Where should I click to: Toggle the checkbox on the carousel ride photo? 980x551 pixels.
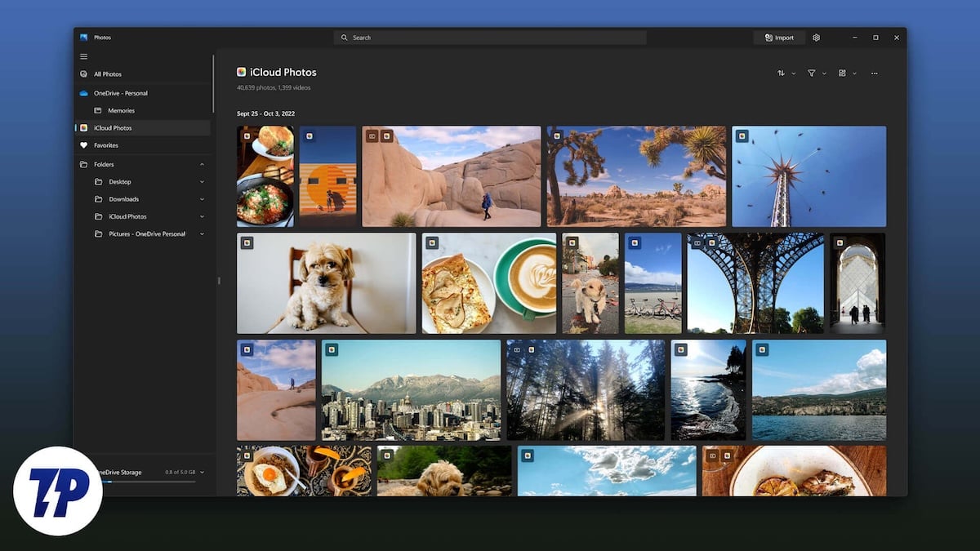point(741,137)
